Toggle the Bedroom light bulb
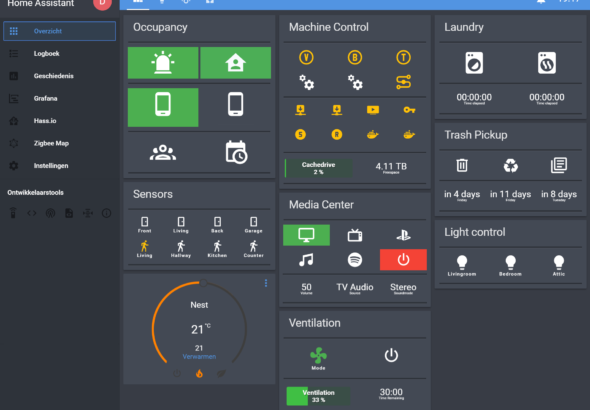Screen dimensions: 590x410 click(511, 262)
